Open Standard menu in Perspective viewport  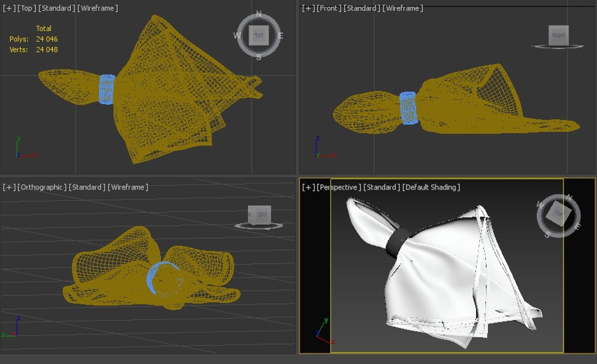(x=382, y=187)
